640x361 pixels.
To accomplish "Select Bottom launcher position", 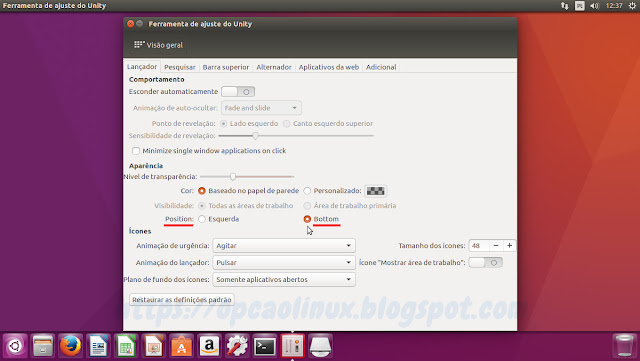I will (307, 219).
